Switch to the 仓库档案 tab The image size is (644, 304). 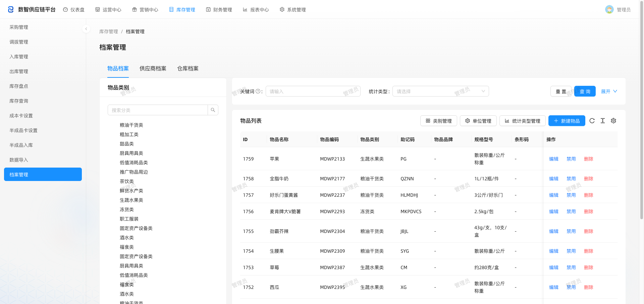coord(188,68)
